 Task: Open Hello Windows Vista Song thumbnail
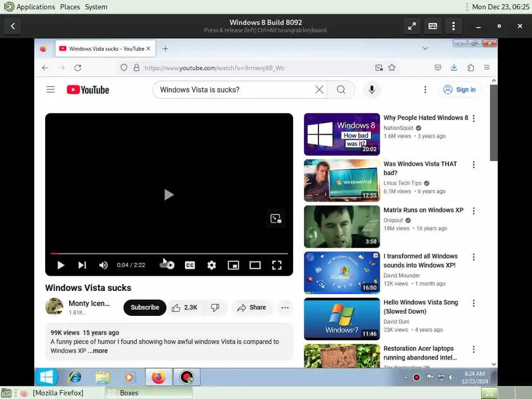[x=342, y=318]
